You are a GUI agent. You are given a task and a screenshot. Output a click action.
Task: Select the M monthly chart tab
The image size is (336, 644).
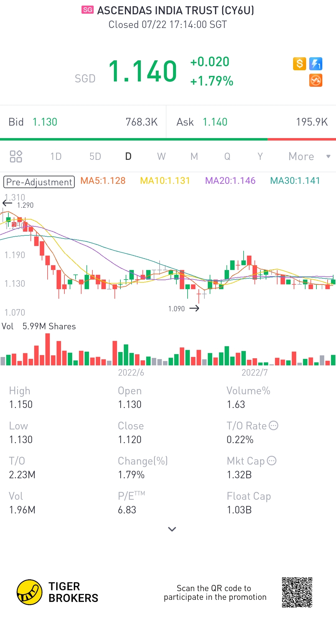pyautogui.click(x=194, y=156)
